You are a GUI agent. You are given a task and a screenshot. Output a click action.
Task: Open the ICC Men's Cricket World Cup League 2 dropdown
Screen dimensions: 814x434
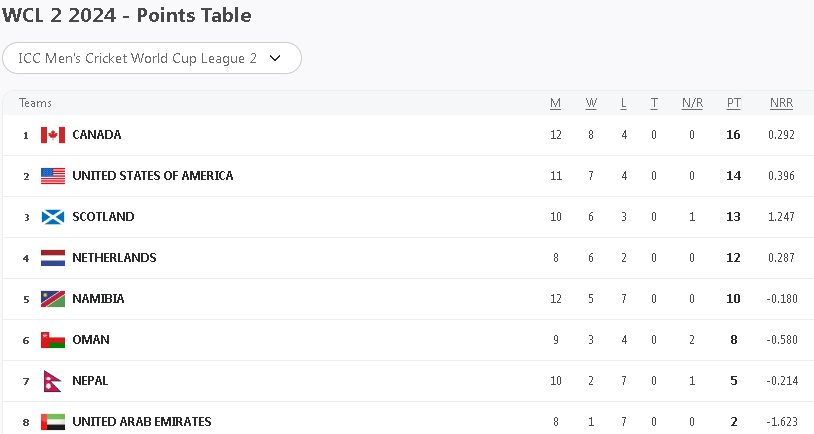point(152,58)
